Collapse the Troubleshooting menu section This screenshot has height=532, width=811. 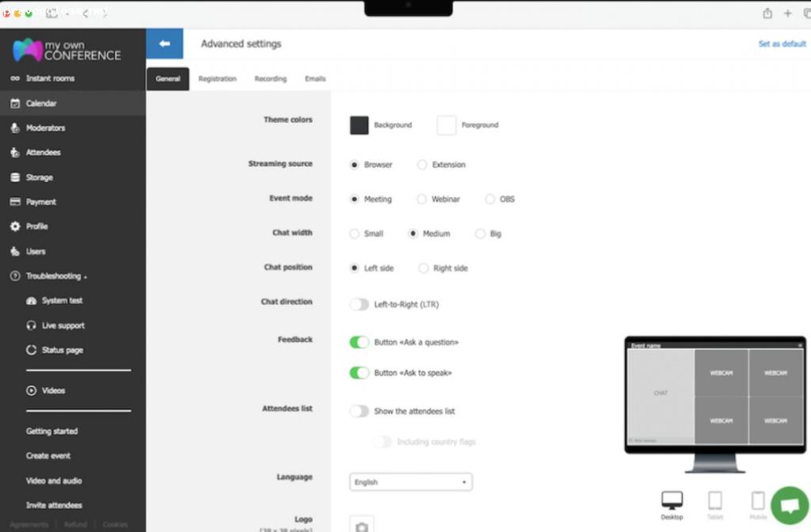point(55,276)
